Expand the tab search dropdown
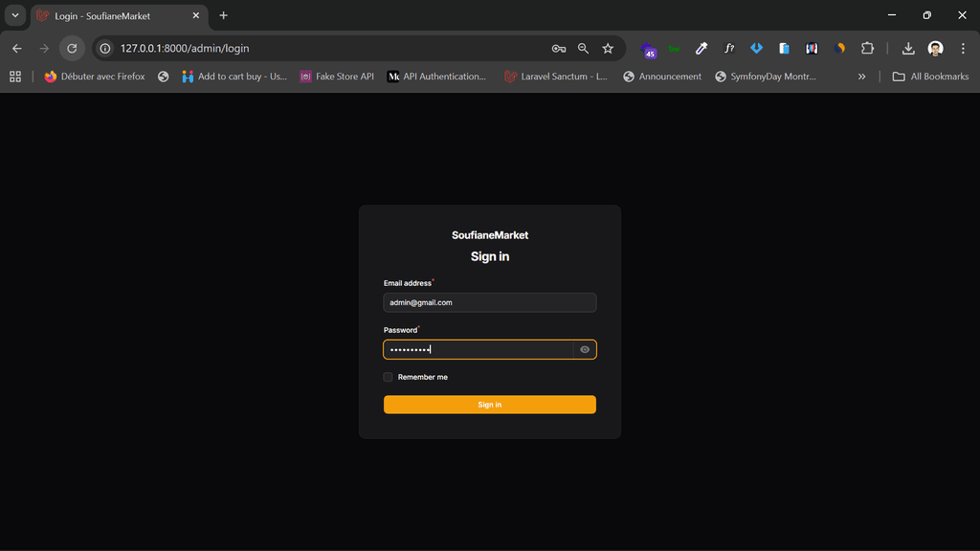 [x=15, y=15]
